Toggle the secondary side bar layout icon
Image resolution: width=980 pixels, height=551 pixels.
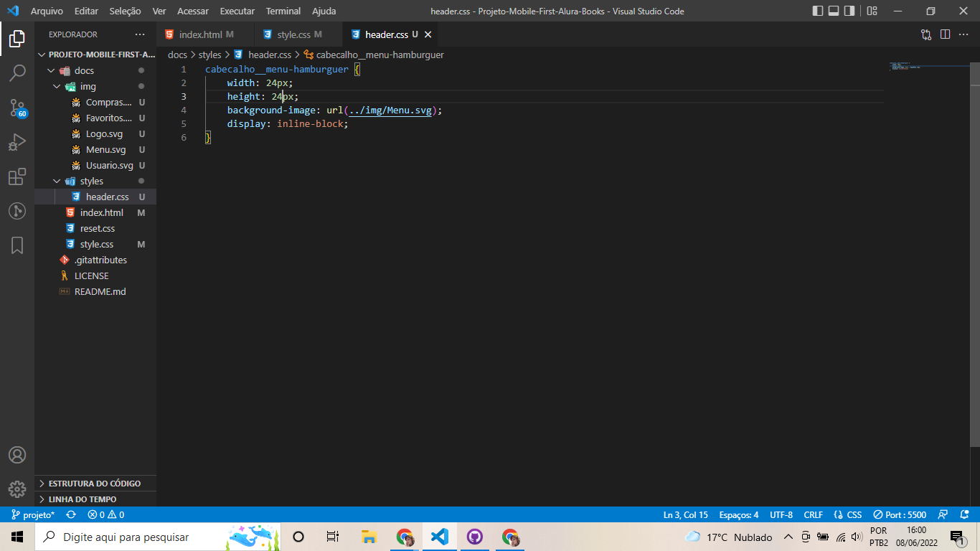(849, 11)
